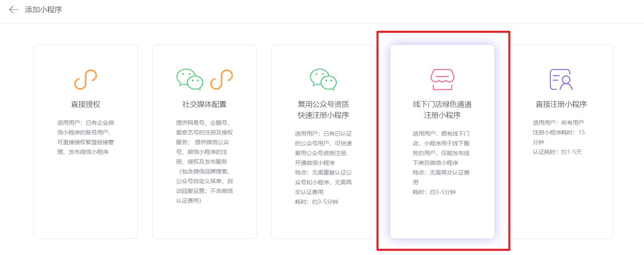Click the text 特点：无需重复认证公 众号和小程序
This screenshot has height=255, width=644.
pos(323,182)
